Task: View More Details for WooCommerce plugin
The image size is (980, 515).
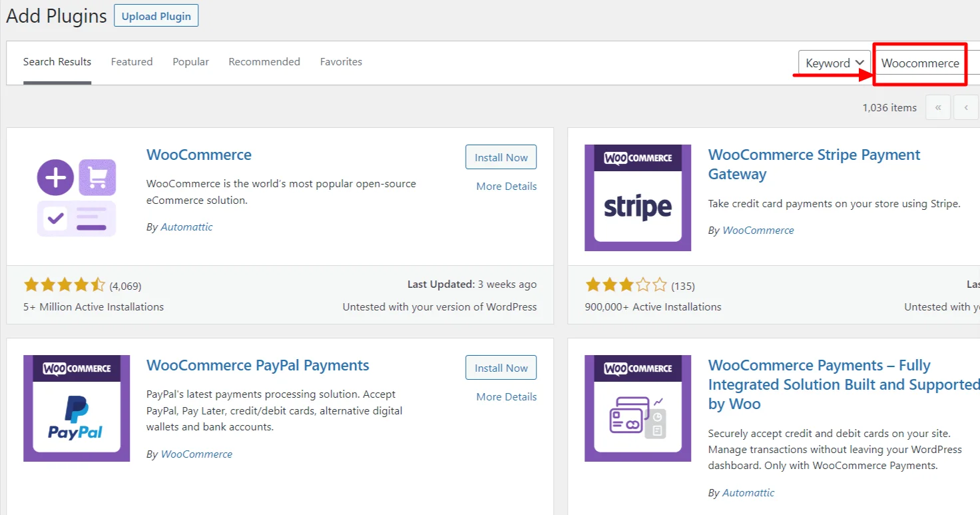Action: [506, 187]
